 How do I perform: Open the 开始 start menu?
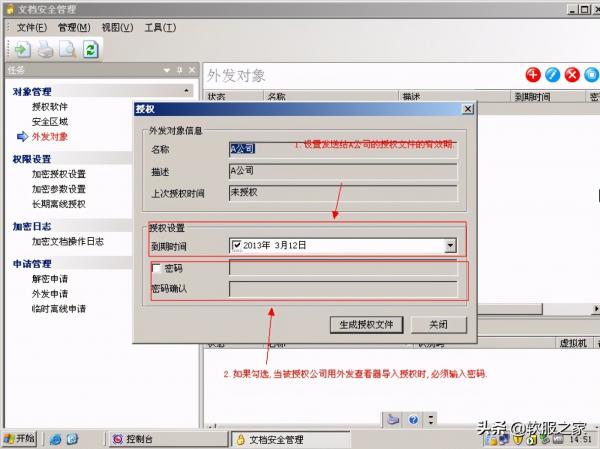pos(20,439)
